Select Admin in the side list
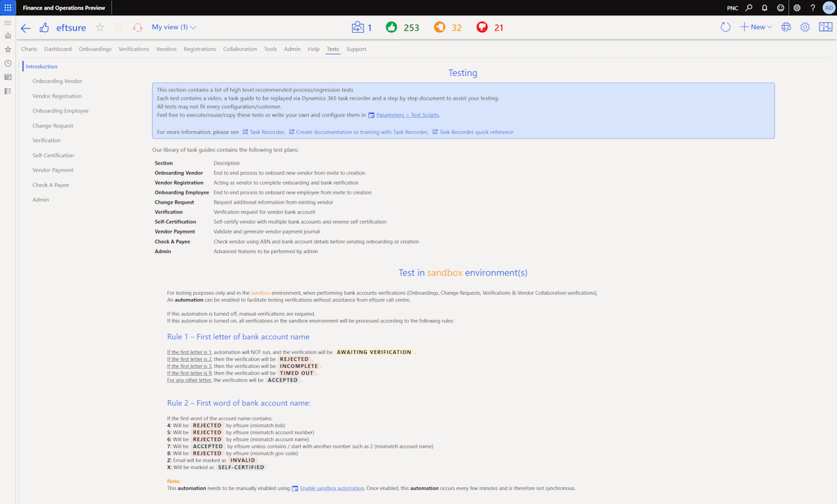This screenshot has height=504, width=837. click(x=40, y=200)
